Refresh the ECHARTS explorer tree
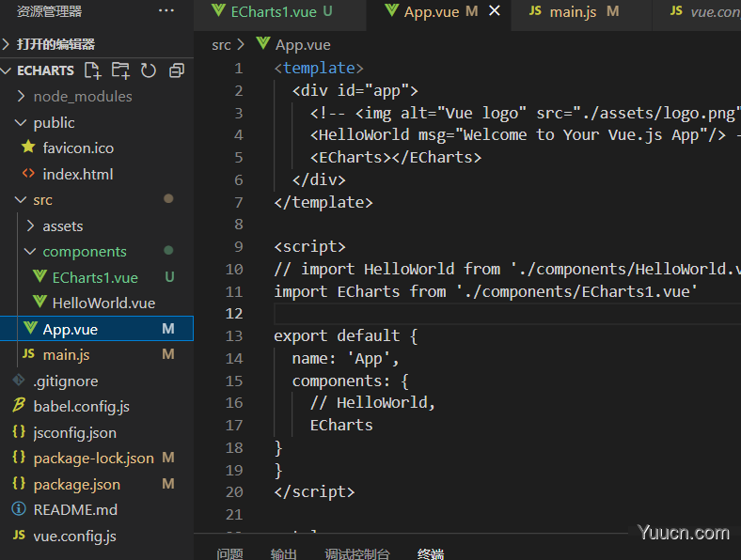The width and height of the screenshot is (741, 560). click(x=149, y=70)
